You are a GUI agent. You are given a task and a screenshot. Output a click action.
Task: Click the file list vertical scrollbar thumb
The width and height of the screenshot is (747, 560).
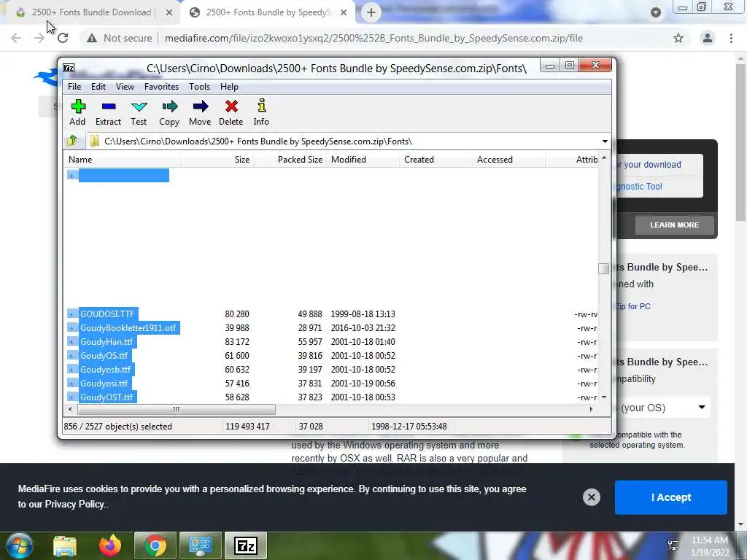tap(603, 268)
